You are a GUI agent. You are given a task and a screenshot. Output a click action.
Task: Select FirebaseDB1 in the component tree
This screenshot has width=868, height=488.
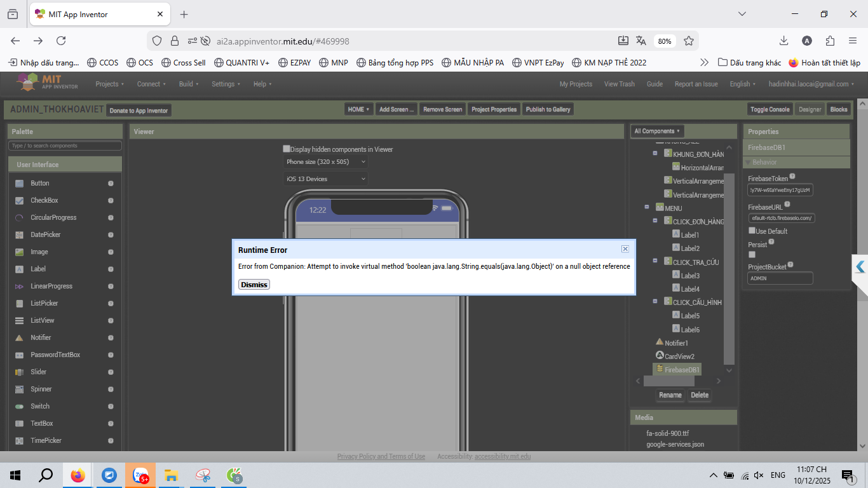[682, 370]
